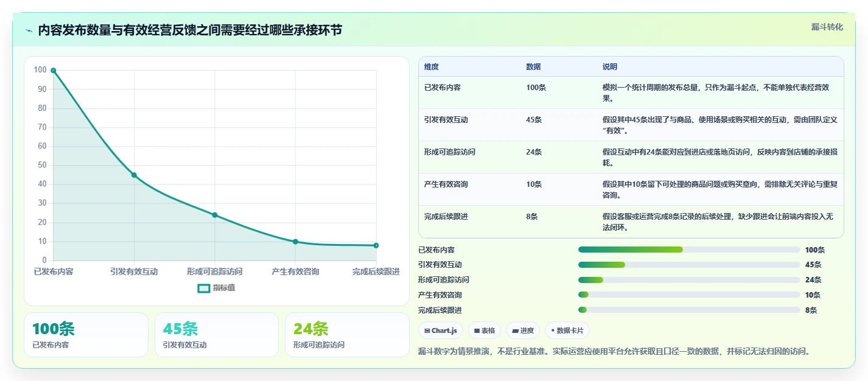The height and width of the screenshot is (381, 868).
Task: Click the y-axis value 90 on chart
Action: 42,89
